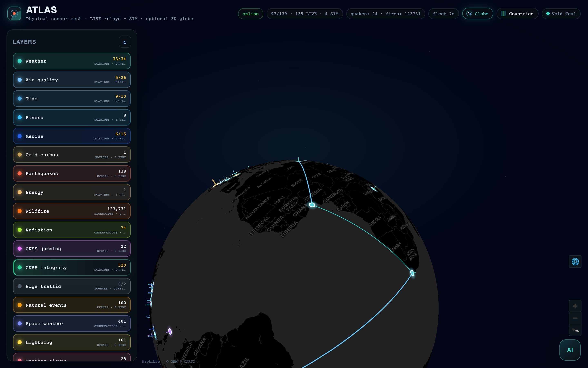Toggle the Edge traffic layer

72,286
